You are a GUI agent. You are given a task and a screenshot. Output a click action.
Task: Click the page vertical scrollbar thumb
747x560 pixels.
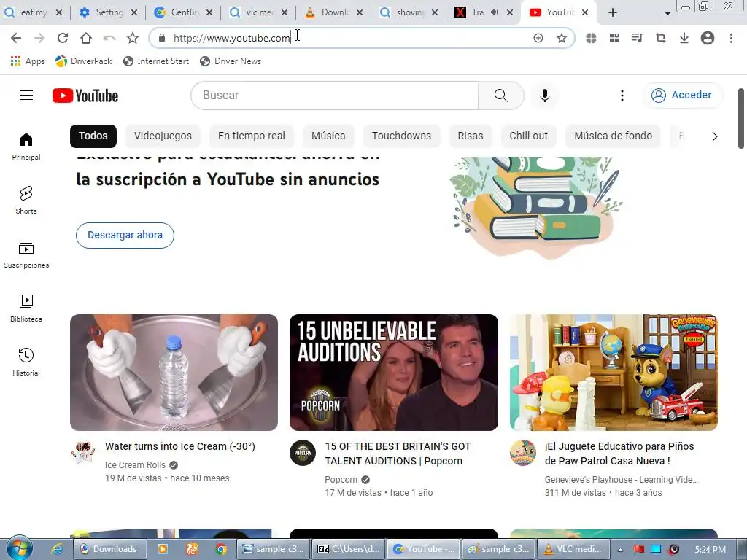(741, 119)
